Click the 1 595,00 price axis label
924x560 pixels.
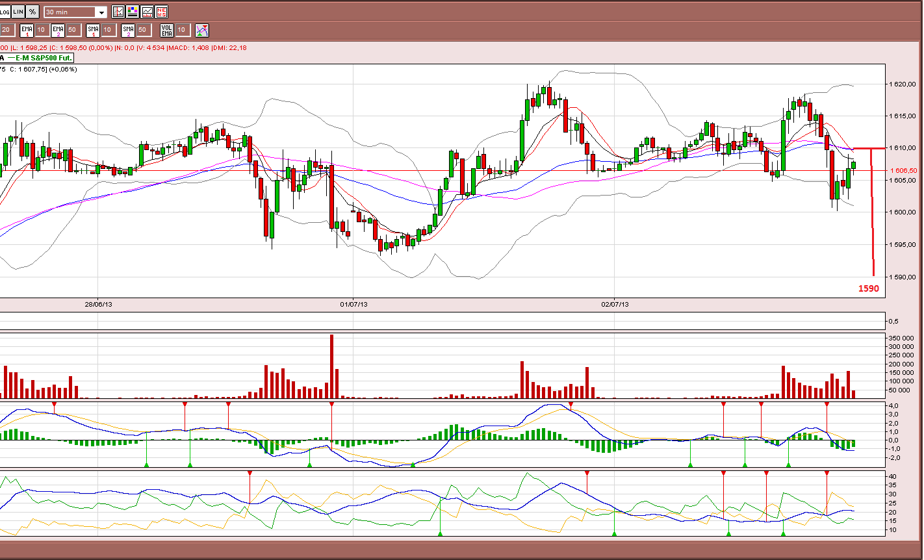(903, 245)
